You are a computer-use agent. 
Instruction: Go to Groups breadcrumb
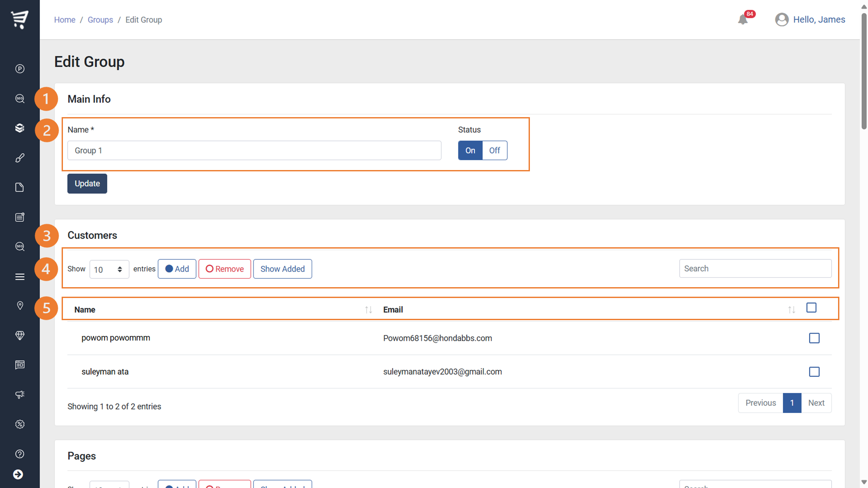(x=100, y=20)
